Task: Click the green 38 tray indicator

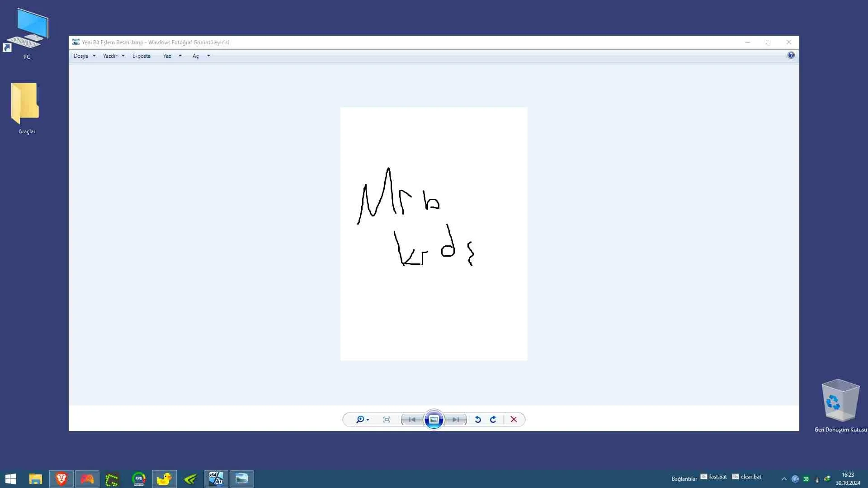Action: [806, 479]
